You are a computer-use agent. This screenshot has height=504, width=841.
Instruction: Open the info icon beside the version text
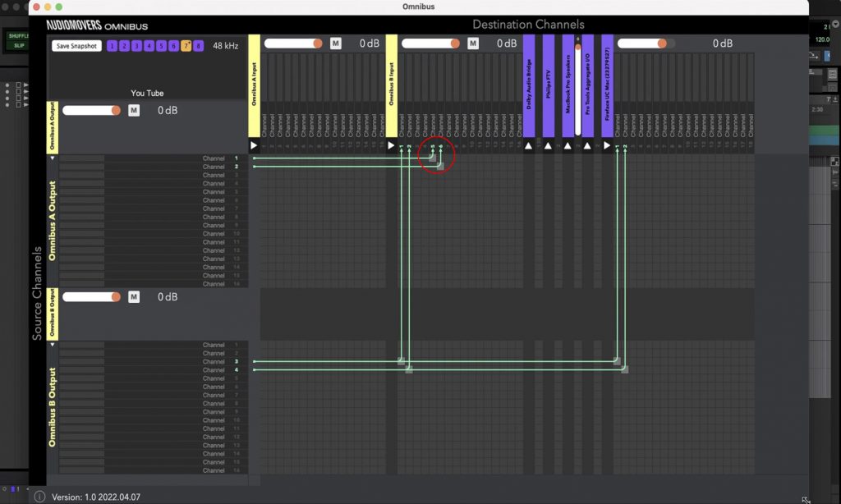39,497
